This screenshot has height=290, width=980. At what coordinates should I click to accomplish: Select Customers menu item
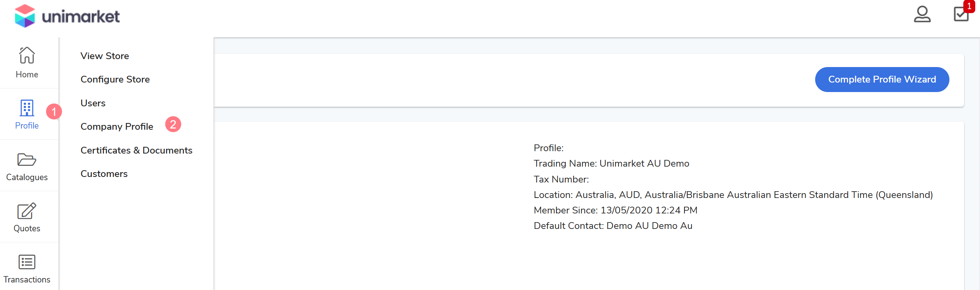(104, 174)
